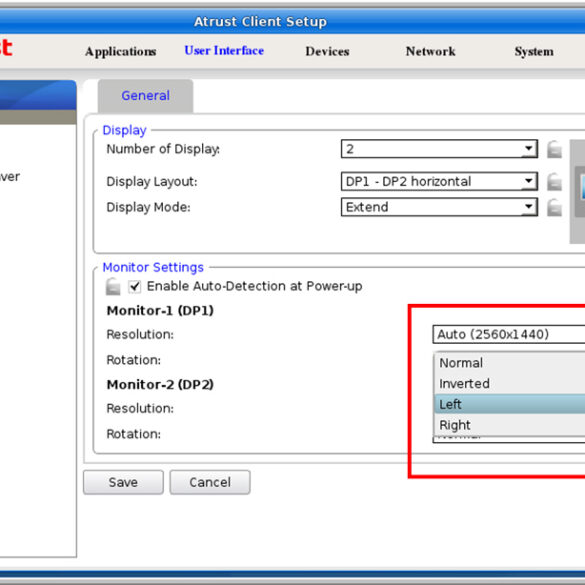Click the lock icon beside Enable Auto-Detection
Image resolution: width=585 pixels, height=585 pixels.
pos(113,287)
